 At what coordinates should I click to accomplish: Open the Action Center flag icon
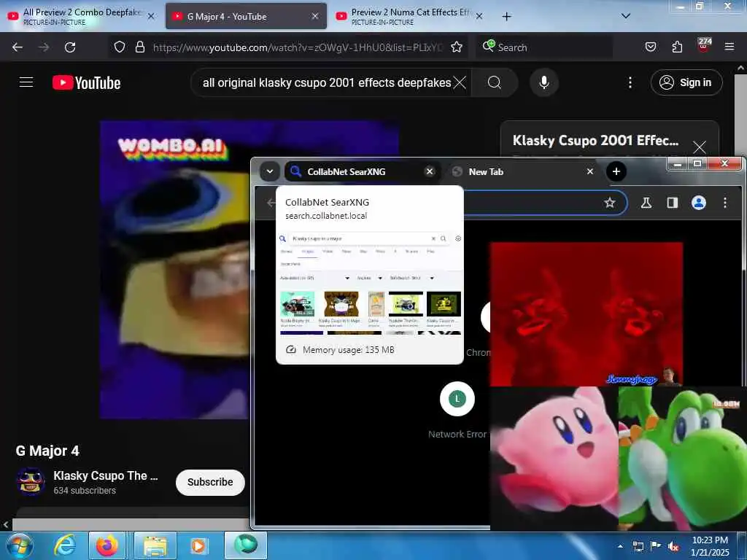coord(656,546)
